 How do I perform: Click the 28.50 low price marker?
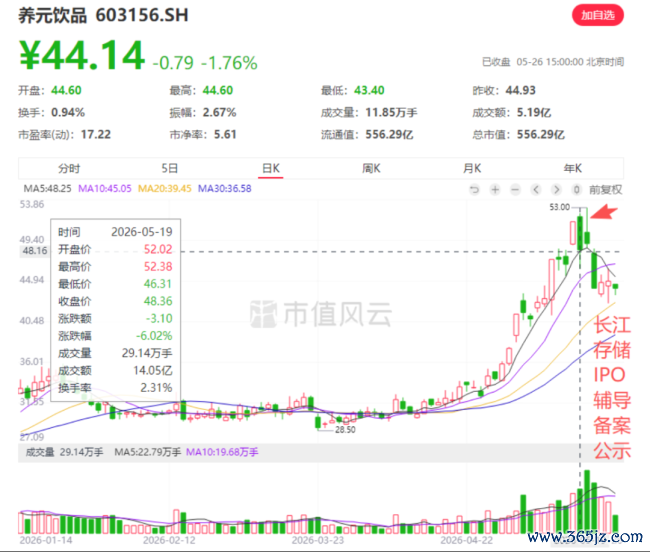click(345, 430)
